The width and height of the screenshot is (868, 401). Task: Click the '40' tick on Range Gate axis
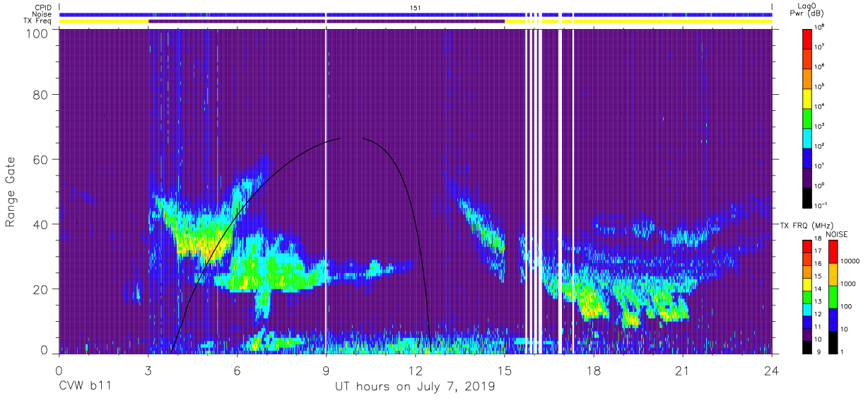40,225
